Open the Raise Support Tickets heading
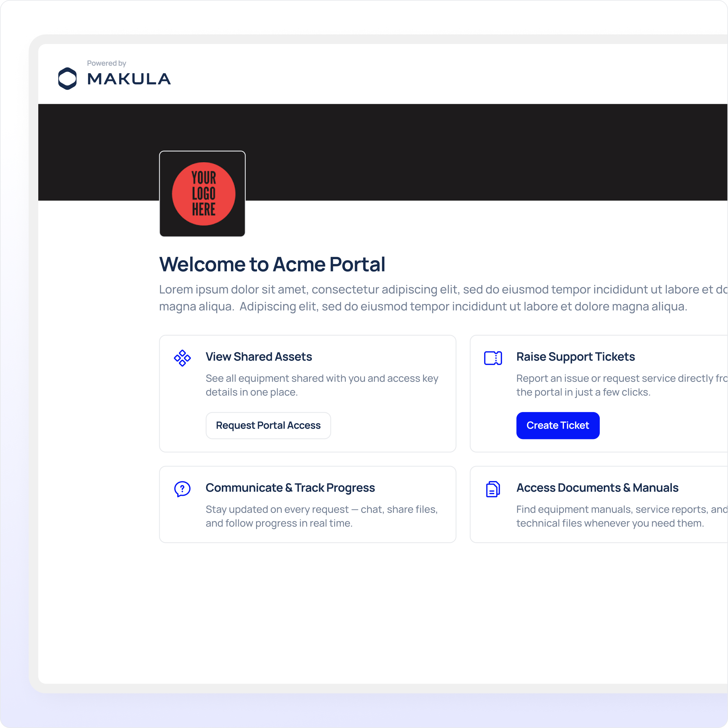The width and height of the screenshot is (728, 728). [x=575, y=357]
